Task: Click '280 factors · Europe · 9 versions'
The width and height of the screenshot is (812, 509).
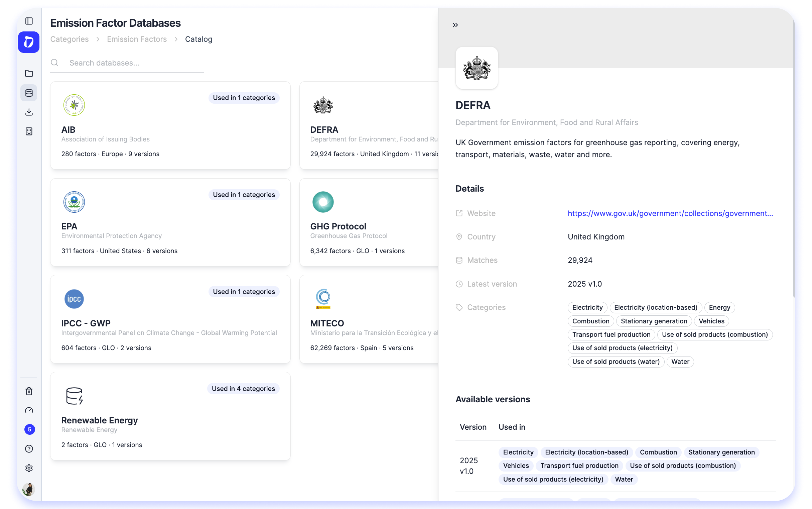Action: point(110,154)
